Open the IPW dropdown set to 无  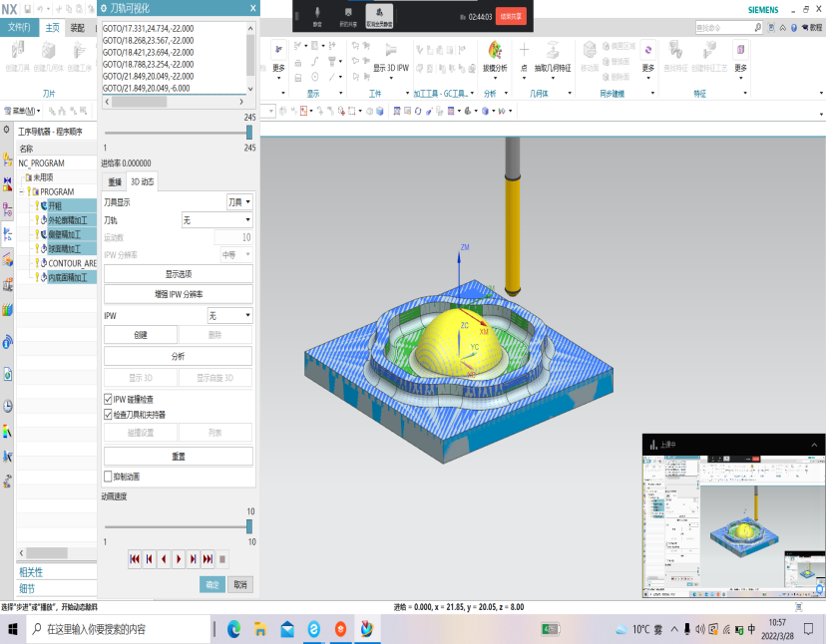pyautogui.click(x=230, y=315)
